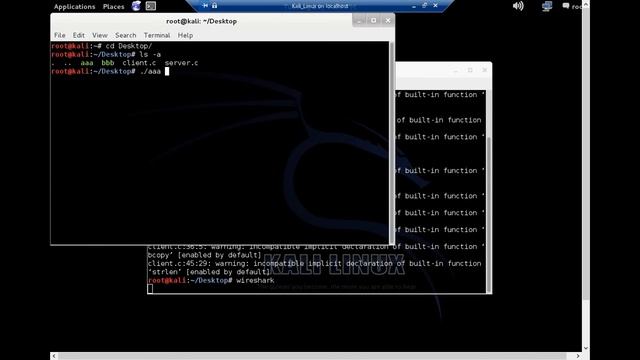Screen dimensions: 640x360
Task: Open the Applications menu
Action: click(x=74, y=7)
